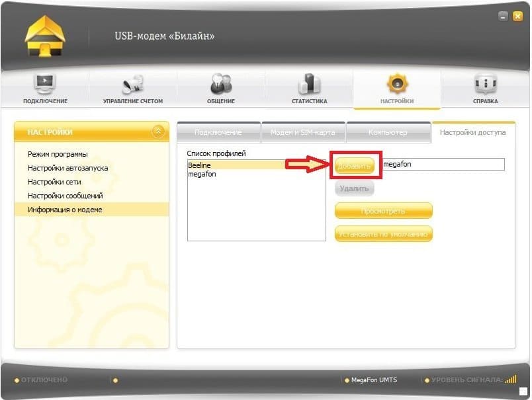Close the USB-модем Билайн window

517,16
